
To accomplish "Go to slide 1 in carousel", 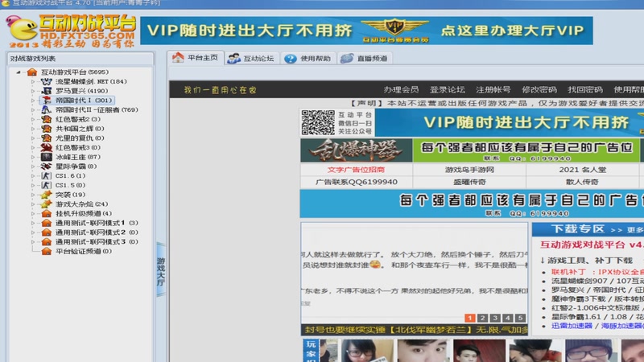I will pos(470,318).
